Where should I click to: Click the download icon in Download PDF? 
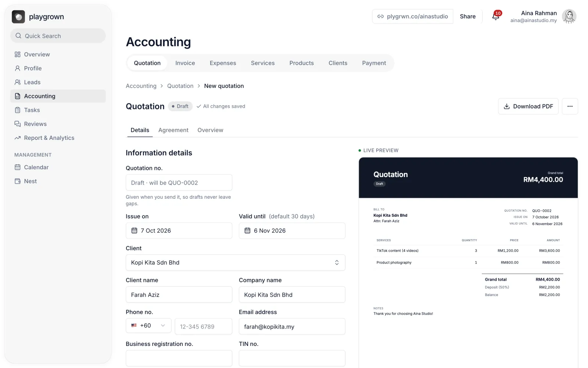507,106
